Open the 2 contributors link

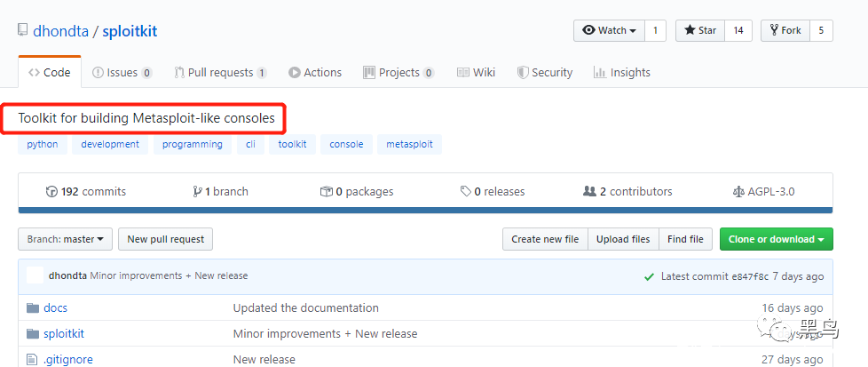[x=627, y=191]
